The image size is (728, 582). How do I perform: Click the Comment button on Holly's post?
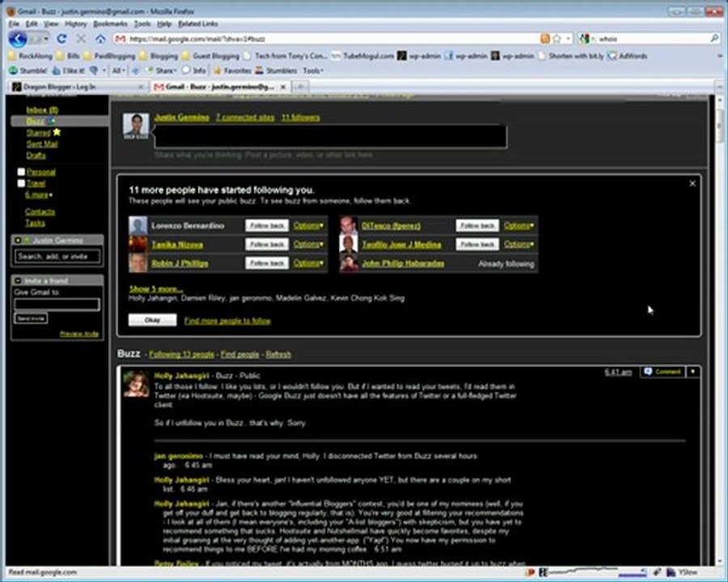coord(663,372)
